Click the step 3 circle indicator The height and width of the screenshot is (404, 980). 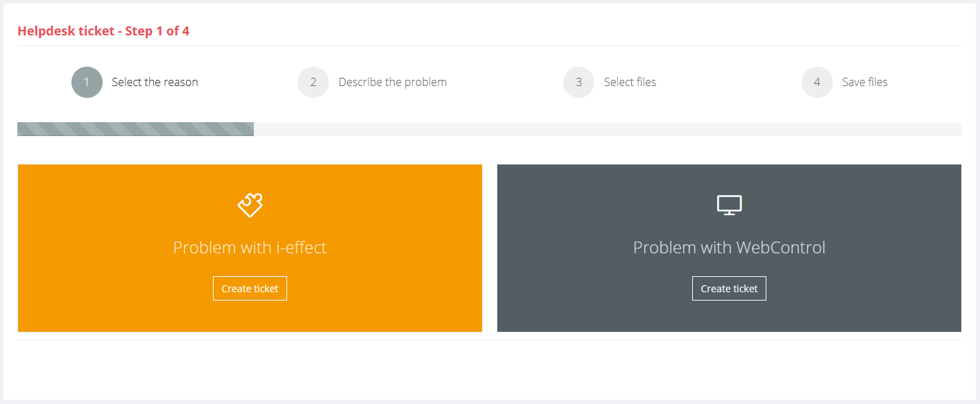pos(578,82)
